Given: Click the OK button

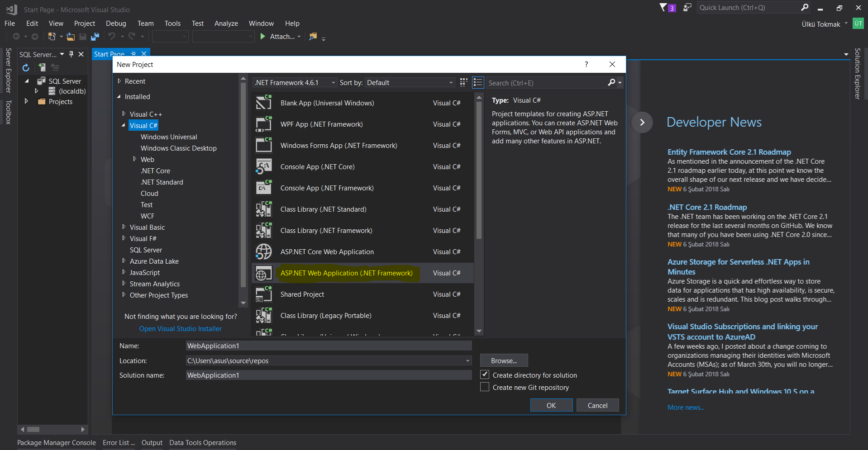Looking at the screenshot, I should pyautogui.click(x=551, y=405).
